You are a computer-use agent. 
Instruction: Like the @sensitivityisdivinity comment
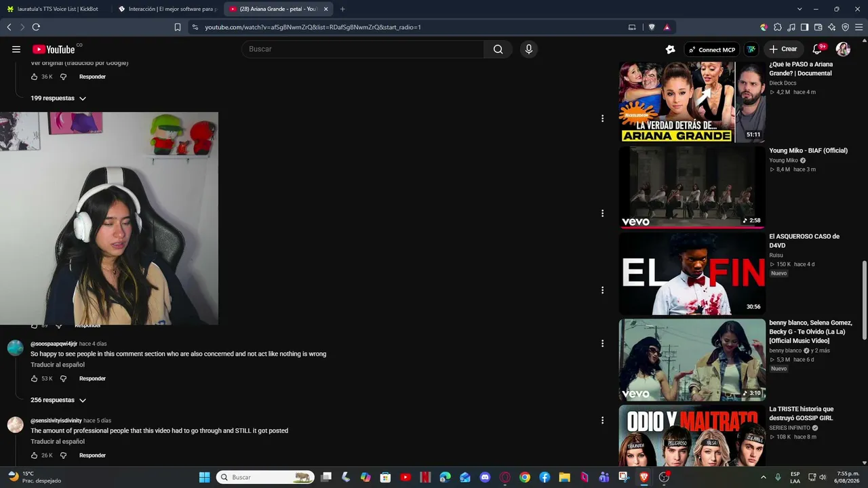pyautogui.click(x=35, y=455)
